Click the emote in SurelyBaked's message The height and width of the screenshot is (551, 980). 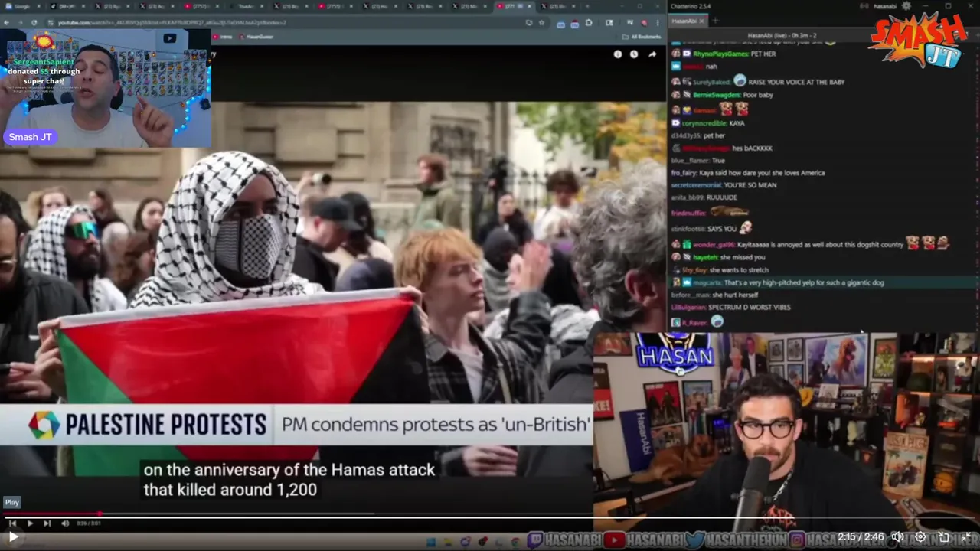click(x=740, y=80)
